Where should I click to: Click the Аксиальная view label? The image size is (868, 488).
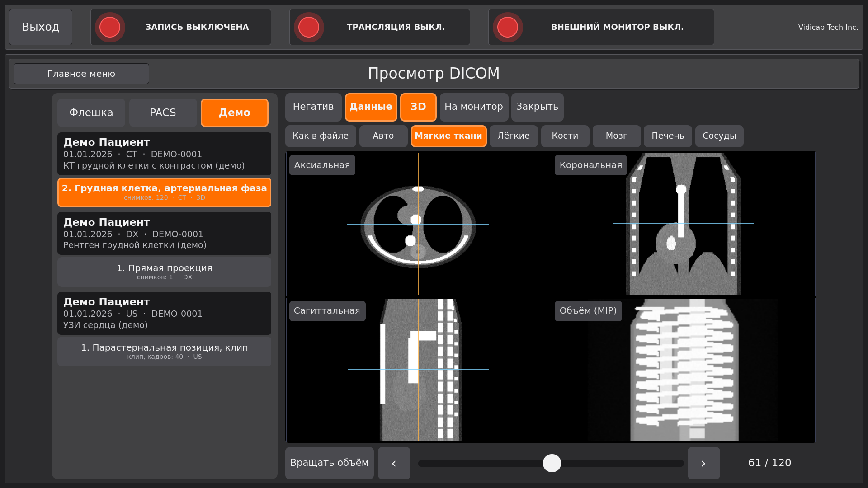click(322, 165)
